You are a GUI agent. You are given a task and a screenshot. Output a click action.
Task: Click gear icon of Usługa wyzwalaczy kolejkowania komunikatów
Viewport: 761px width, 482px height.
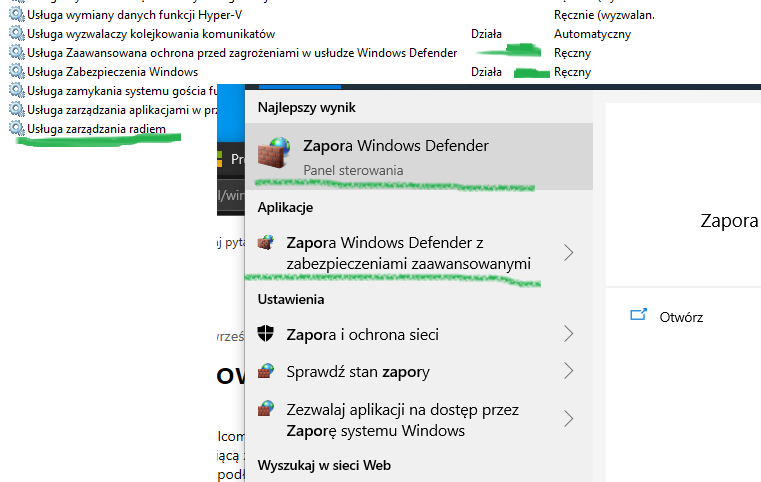17,33
